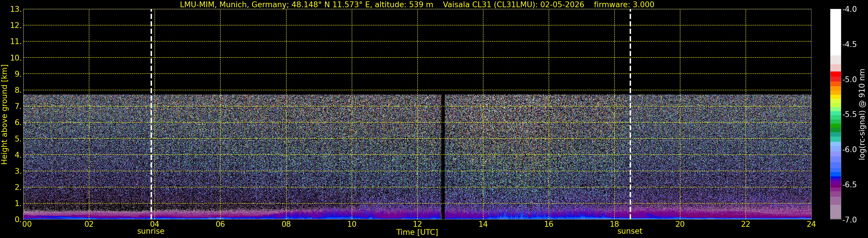Click the 'sunset' label below the axis
This screenshot has height=238, width=868.
630,231
